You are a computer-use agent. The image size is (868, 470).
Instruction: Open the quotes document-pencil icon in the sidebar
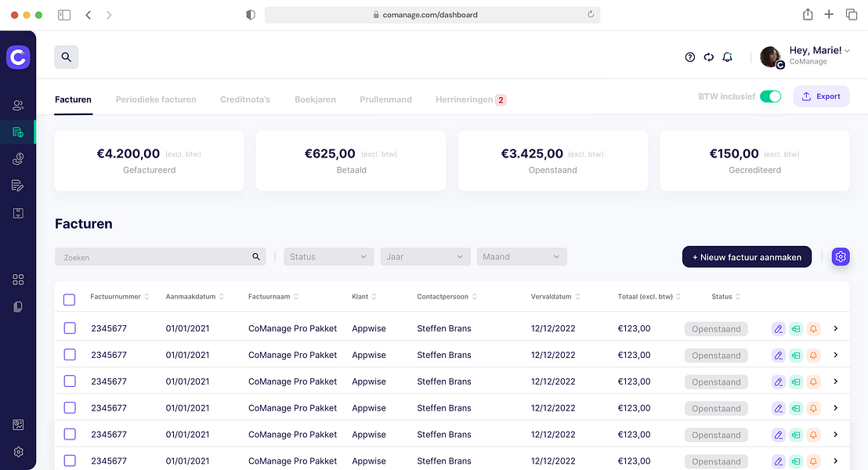[18, 186]
